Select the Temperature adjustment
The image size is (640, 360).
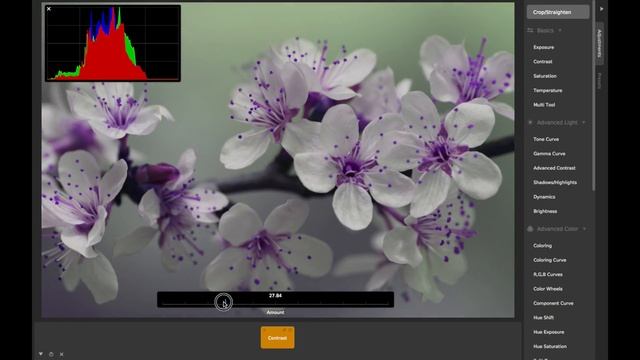pyautogui.click(x=548, y=90)
